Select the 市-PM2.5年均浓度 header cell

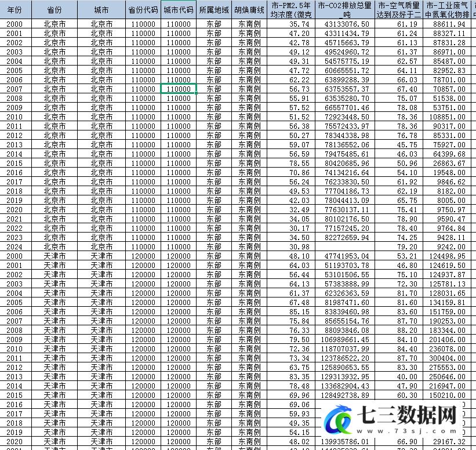(x=291, y=10)
